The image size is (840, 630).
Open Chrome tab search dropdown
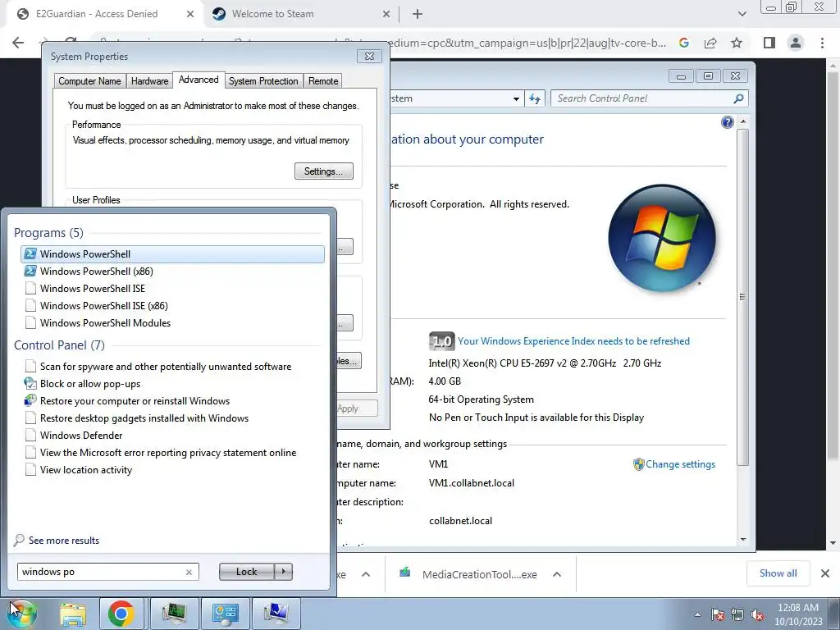pos(742,14)
